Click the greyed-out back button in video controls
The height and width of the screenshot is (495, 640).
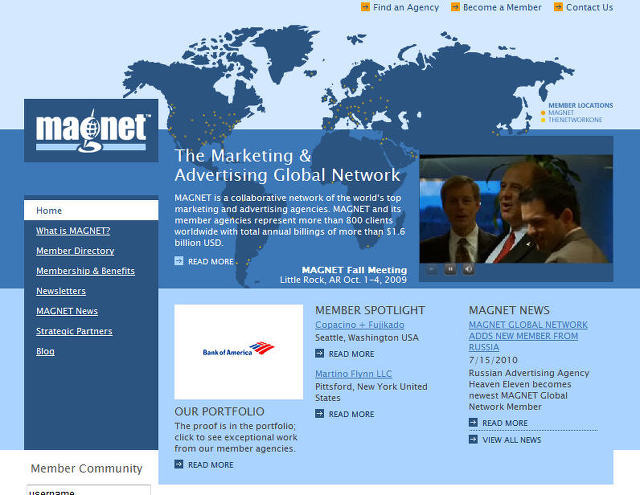pyautogui.click(x=431, y=269)
